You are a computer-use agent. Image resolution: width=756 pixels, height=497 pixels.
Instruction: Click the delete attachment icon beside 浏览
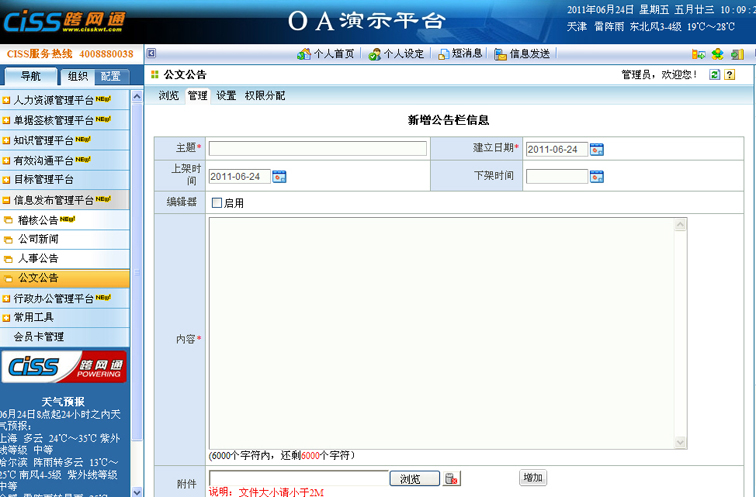452,479
